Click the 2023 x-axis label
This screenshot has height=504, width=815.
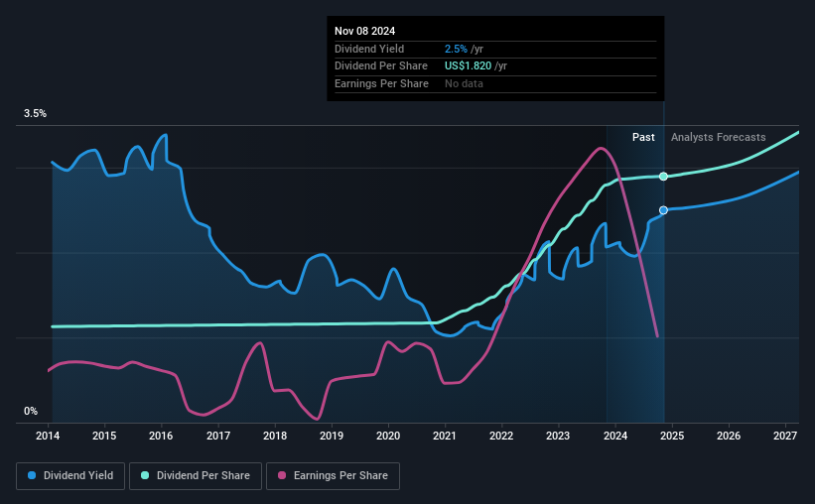[558, 436]
